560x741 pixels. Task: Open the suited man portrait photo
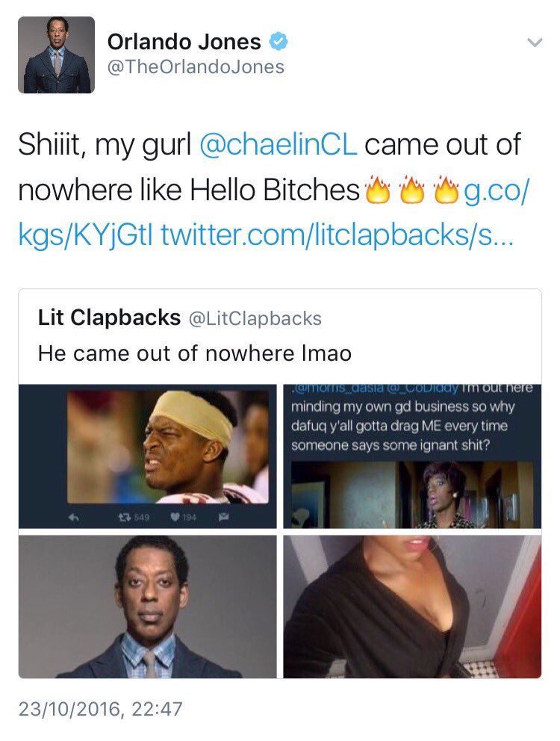point(147,607)
